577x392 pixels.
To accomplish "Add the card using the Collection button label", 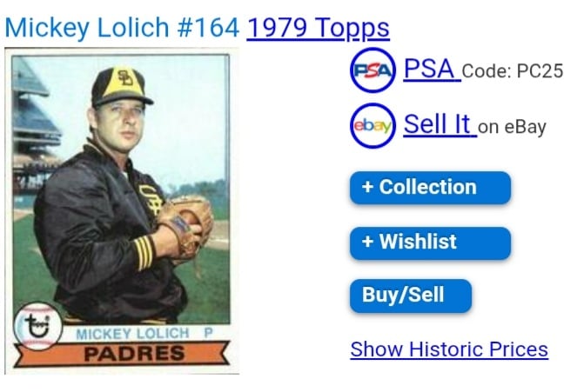I will (x=428, y=187).
